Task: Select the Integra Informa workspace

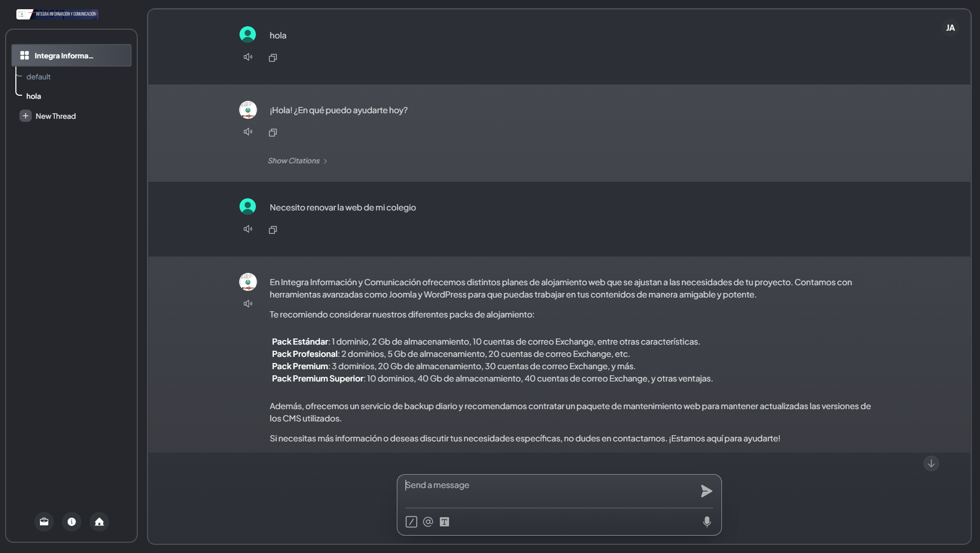Action: [x=71, y=55]
